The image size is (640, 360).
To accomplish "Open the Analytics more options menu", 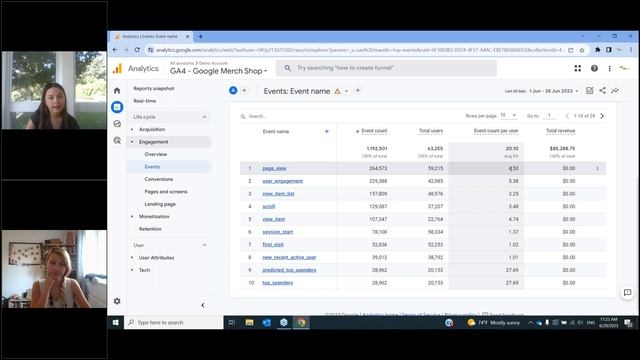I will point(609,69).
